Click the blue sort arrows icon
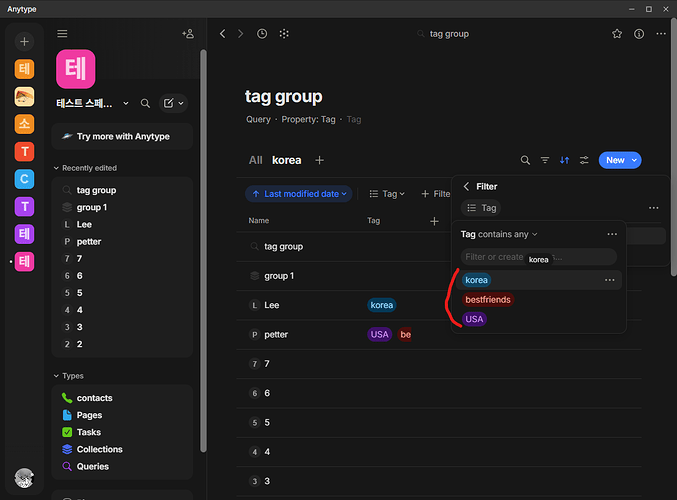 564,160
